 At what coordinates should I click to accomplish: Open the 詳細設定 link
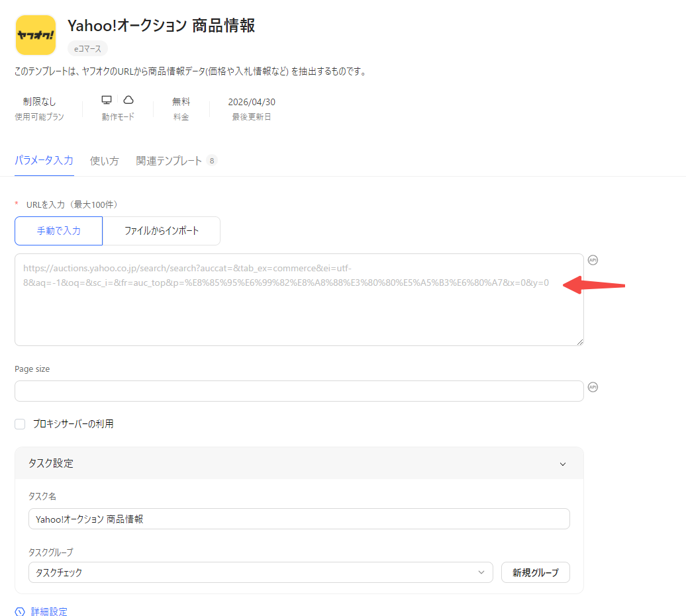49,611
